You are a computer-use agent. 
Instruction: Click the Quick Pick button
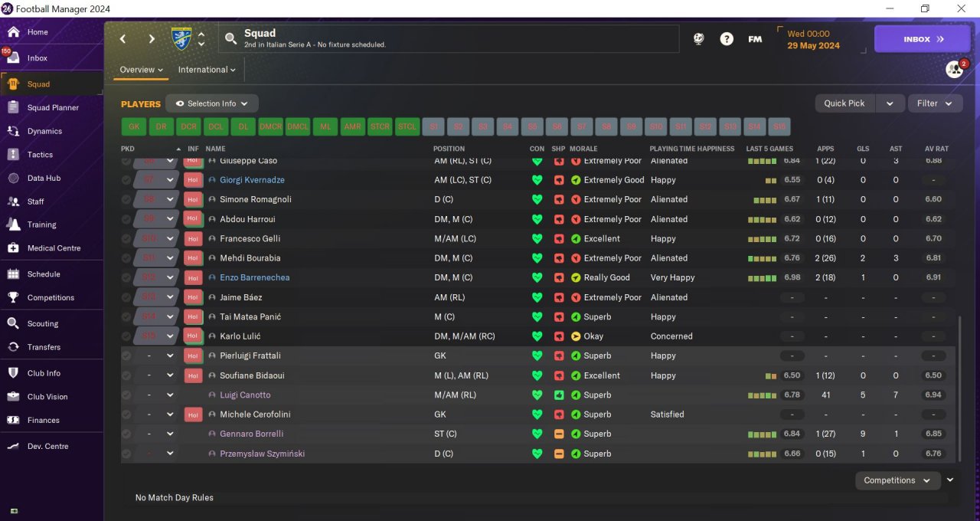tap(844, 103)
